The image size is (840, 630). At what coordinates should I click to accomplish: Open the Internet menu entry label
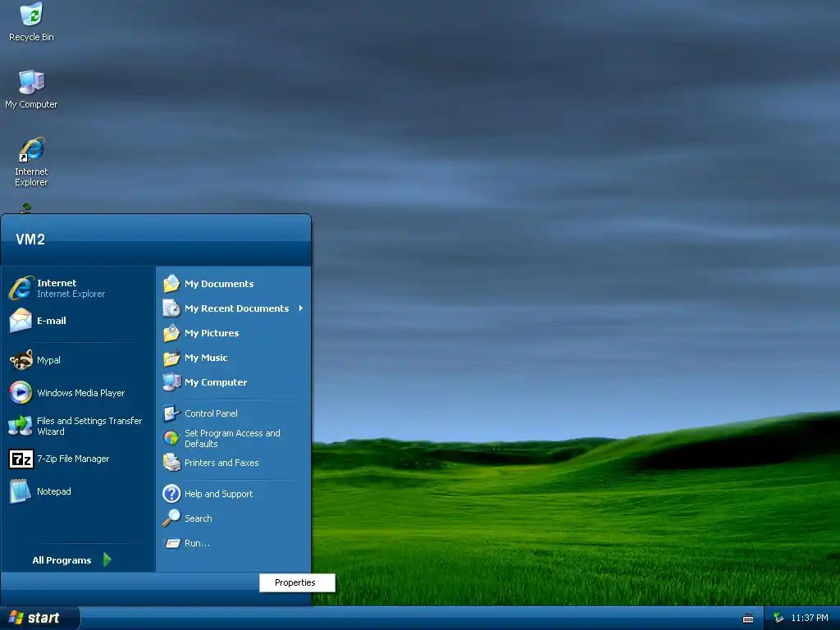pyautogui.click(x=57, y=283)
